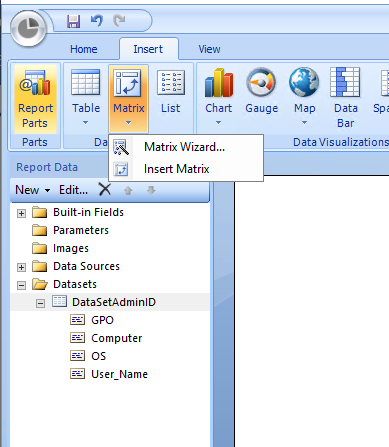Click the open Datasets folder icon
This screenshot has height=447, width=389.
click(x=40, y=284)
